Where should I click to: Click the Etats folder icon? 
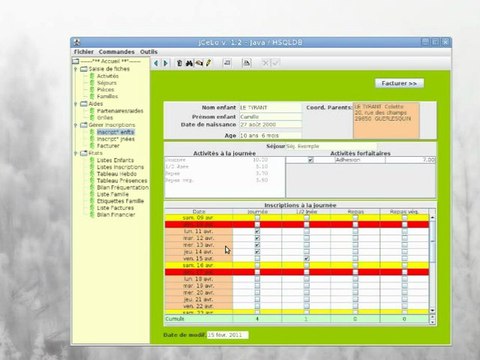coord(84,153)
